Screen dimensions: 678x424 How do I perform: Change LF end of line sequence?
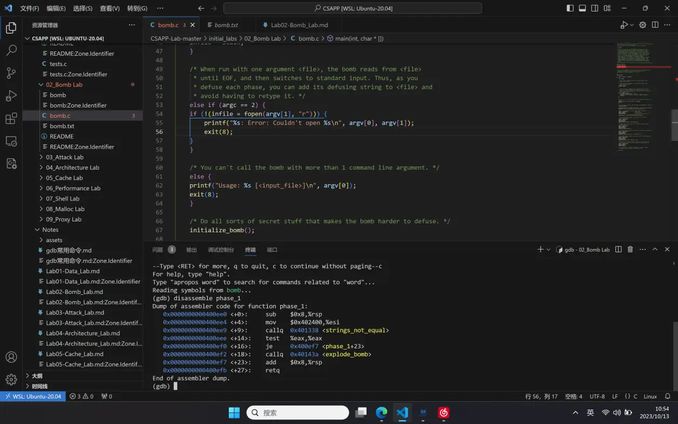point(614,396)
